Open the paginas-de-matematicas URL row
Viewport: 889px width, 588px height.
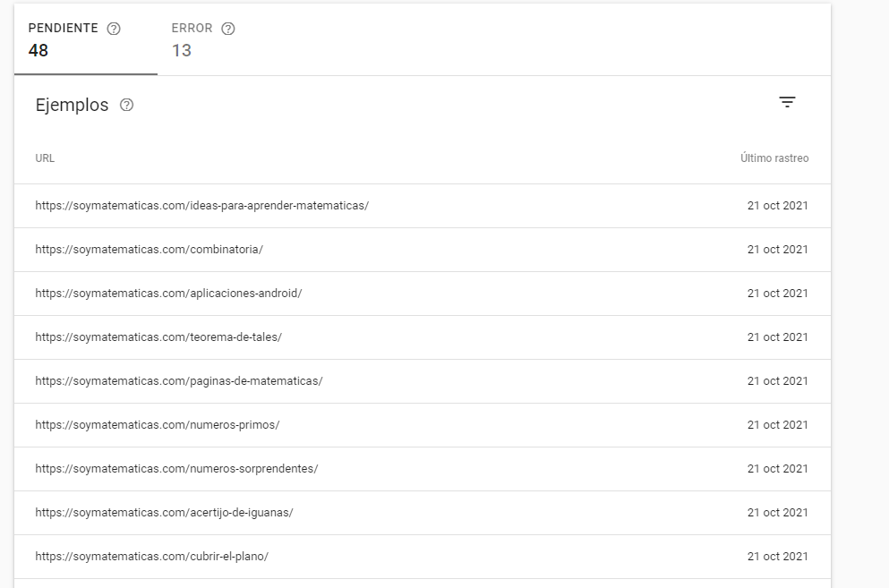(423, 381)
